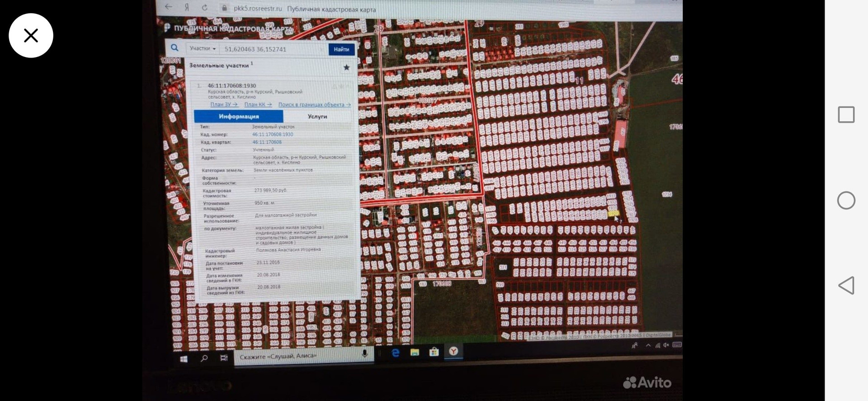868x401 pixels.
Task: Click the network icon in system tray
Action: pos(658,345)
